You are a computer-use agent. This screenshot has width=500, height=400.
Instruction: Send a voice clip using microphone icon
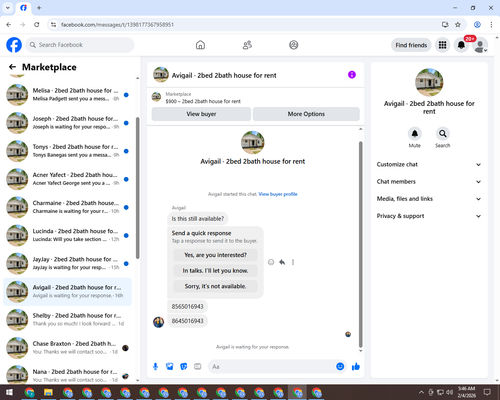[155, 367]
